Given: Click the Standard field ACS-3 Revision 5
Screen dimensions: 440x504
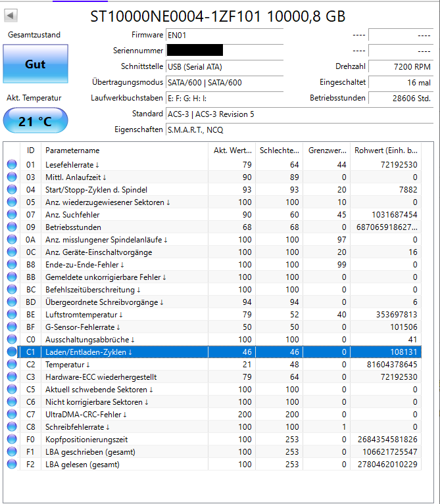Looking at the screenshot, I should point(299,114).
